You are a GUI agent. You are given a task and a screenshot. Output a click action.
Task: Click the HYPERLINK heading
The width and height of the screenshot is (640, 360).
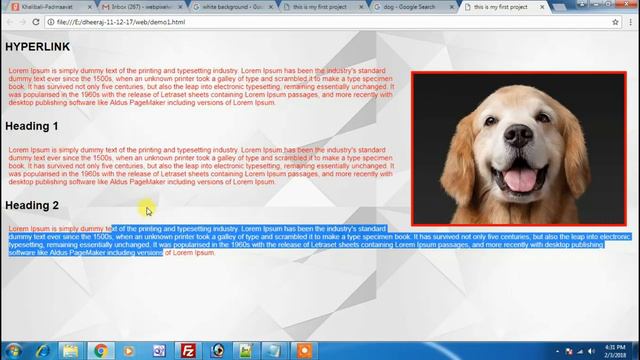point(38,47)
